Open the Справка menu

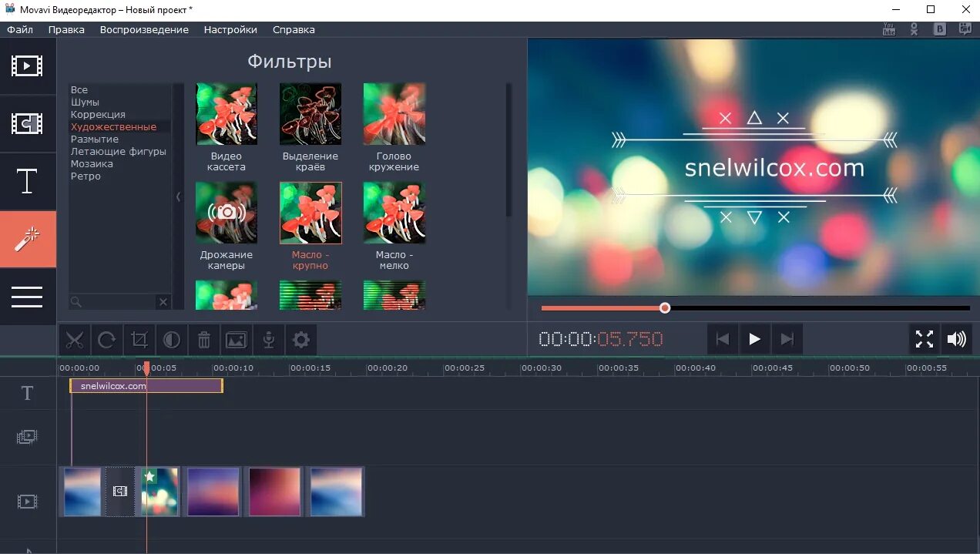click(294, 29)
